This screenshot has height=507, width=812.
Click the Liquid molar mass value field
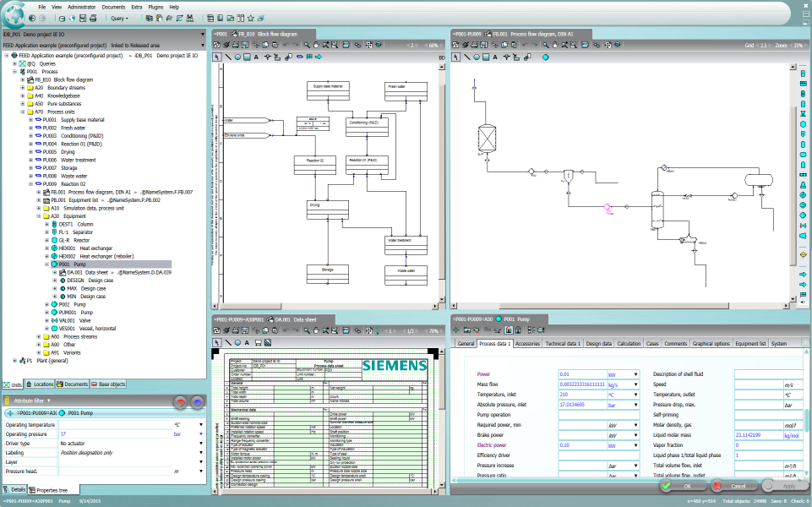[x=758, y=435]
